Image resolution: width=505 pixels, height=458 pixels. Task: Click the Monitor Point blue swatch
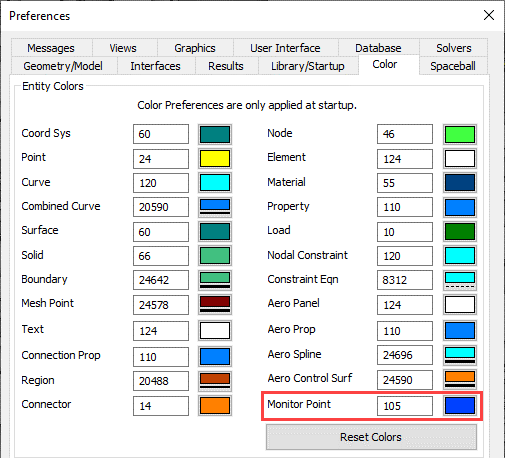point(460,406)
